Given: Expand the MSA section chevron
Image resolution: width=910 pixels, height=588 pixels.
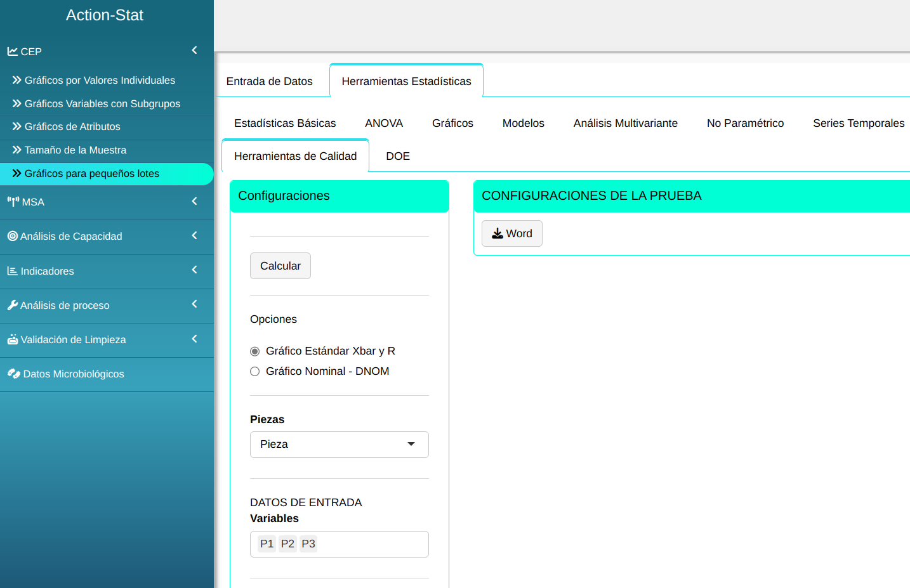Looking at the screenshot, I should (194, 201).
